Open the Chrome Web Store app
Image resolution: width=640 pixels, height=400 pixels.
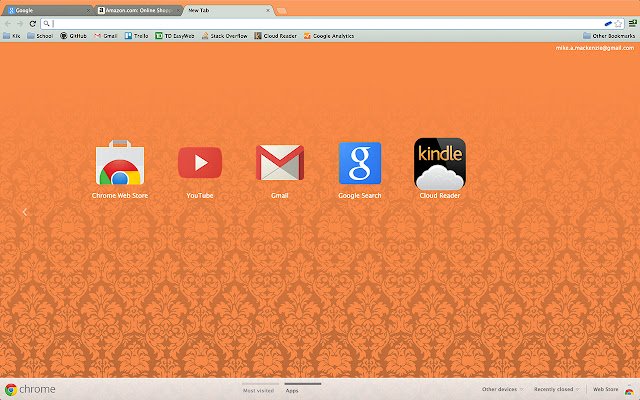[x=120, y=162]
